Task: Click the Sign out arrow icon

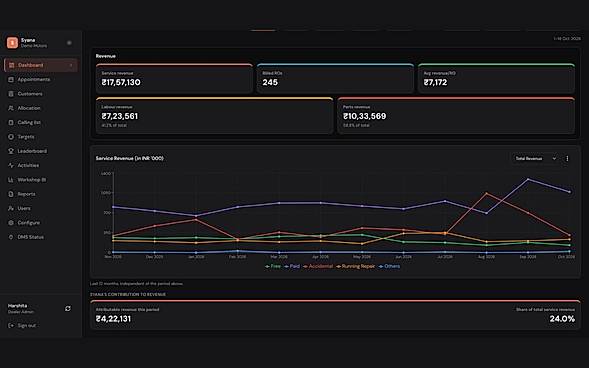Action: coord(11,326)
